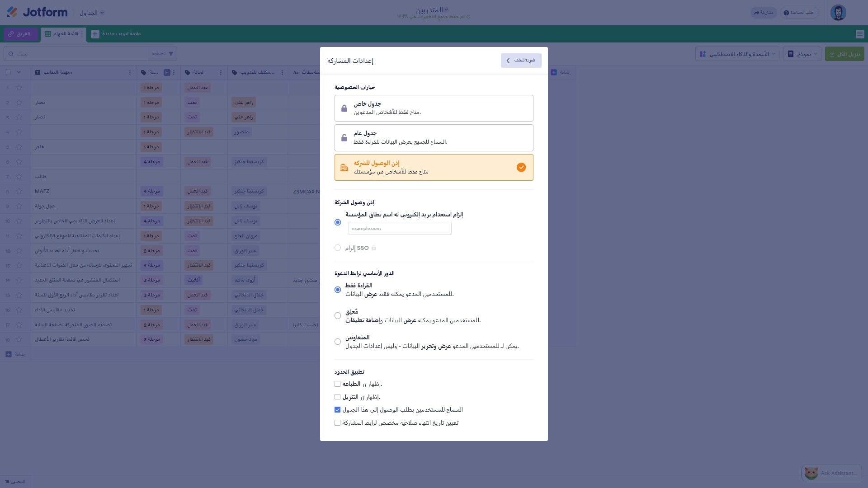The width and height of the screenshot is (868, 488).
Task: Click the عمل جولة cell in row 9
Action: pyautogui.click(x=84, y=206)
